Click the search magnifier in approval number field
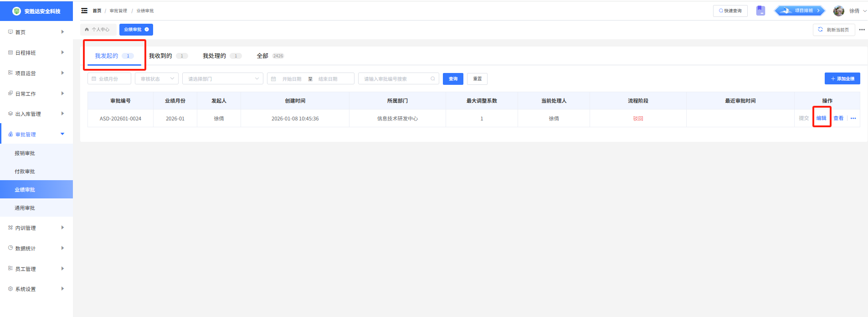This screenshot has height=317, width=868. [x=433, y=79]
